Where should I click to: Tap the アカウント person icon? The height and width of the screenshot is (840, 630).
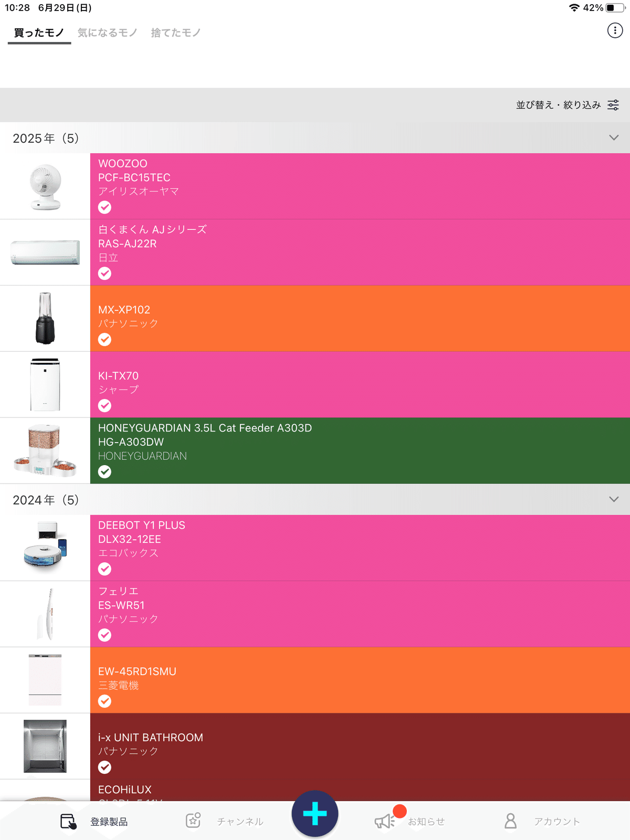510,821
